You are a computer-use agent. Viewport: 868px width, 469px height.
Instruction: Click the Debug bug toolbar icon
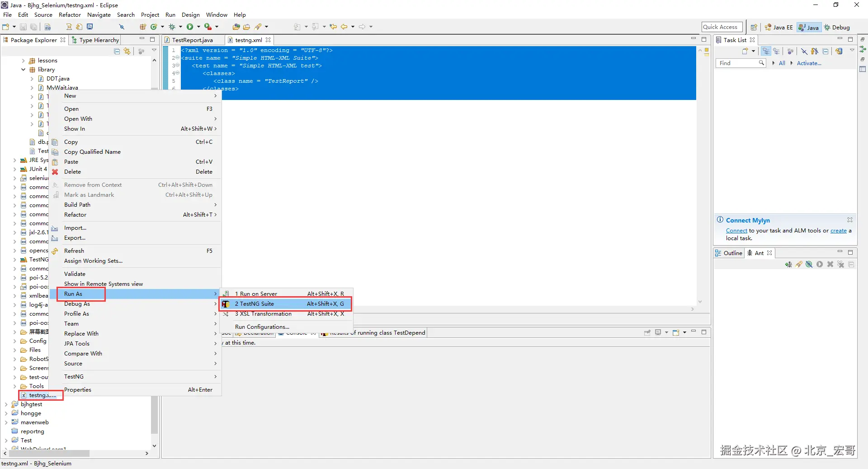172,27
